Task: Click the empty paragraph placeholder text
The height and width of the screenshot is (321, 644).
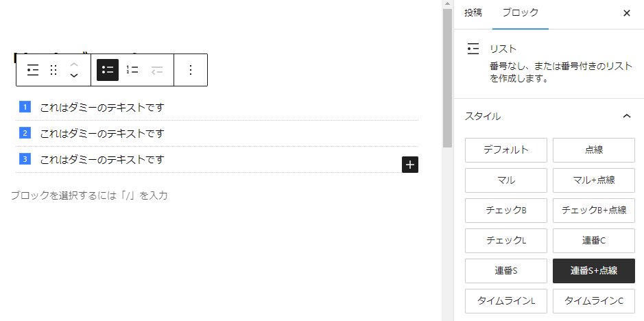Action: pos(89,195)
